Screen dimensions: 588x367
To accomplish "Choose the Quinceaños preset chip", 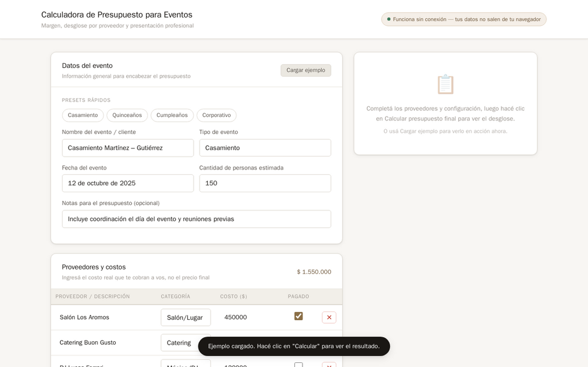I will coord(127,115).
